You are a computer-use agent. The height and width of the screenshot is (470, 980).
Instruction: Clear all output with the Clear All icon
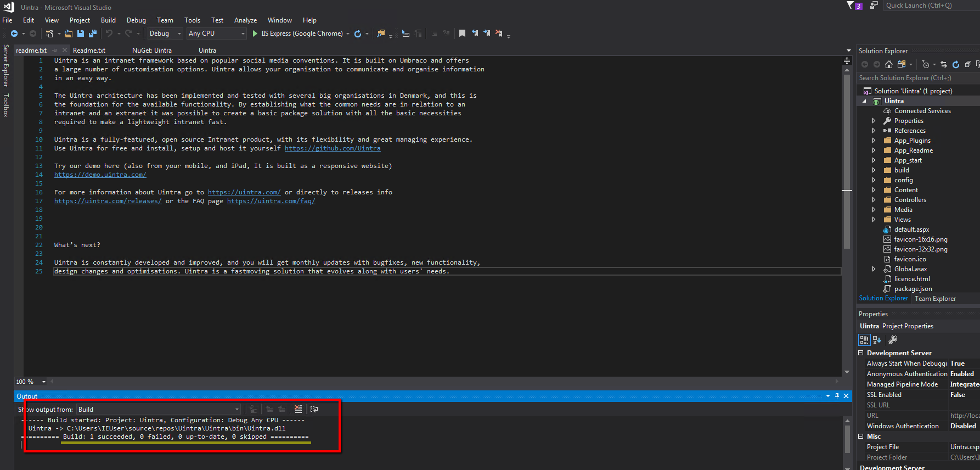click(298, 409)
